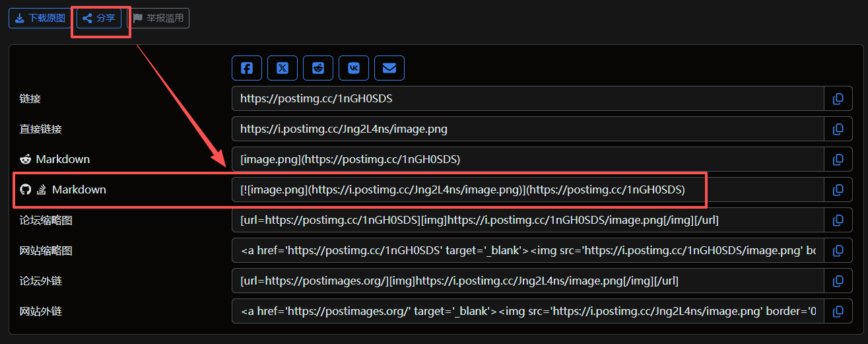Viewport: 868px width, 344px height.
Task: Click the 网站缩略图 label
Action: click(46, 251)
